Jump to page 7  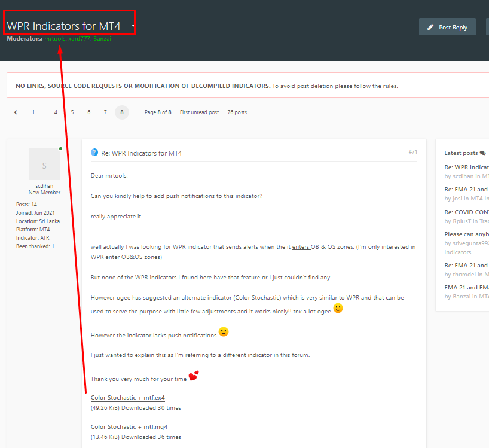pos(105,112)
